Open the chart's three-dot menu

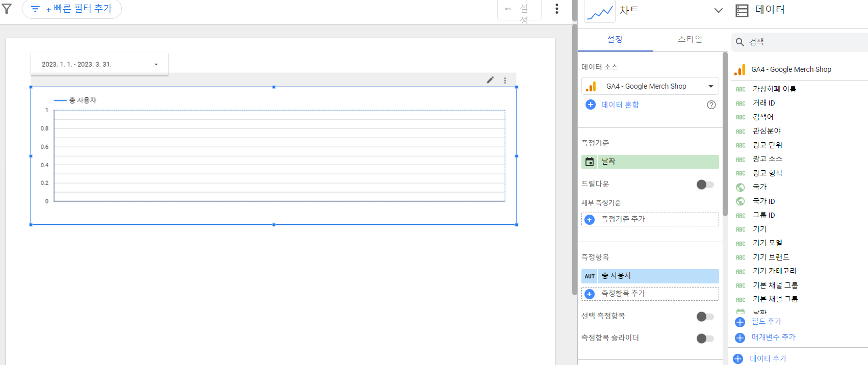[x=505, y=80]
